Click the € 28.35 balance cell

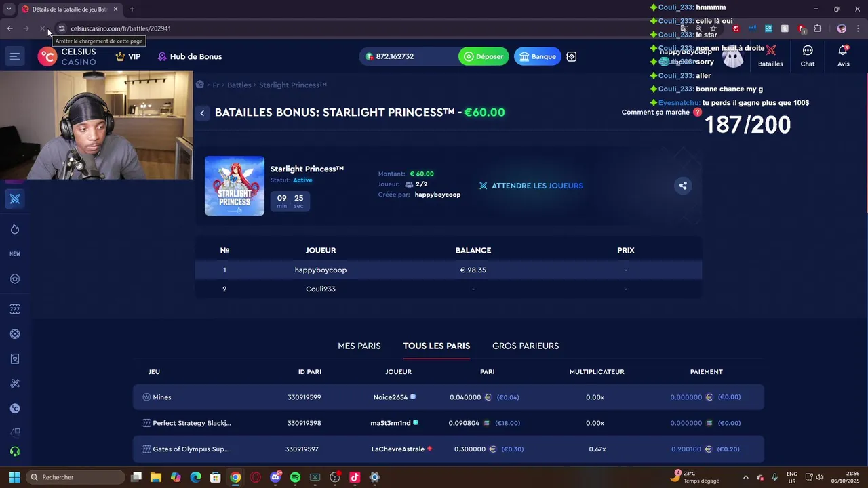pos(473,270)
